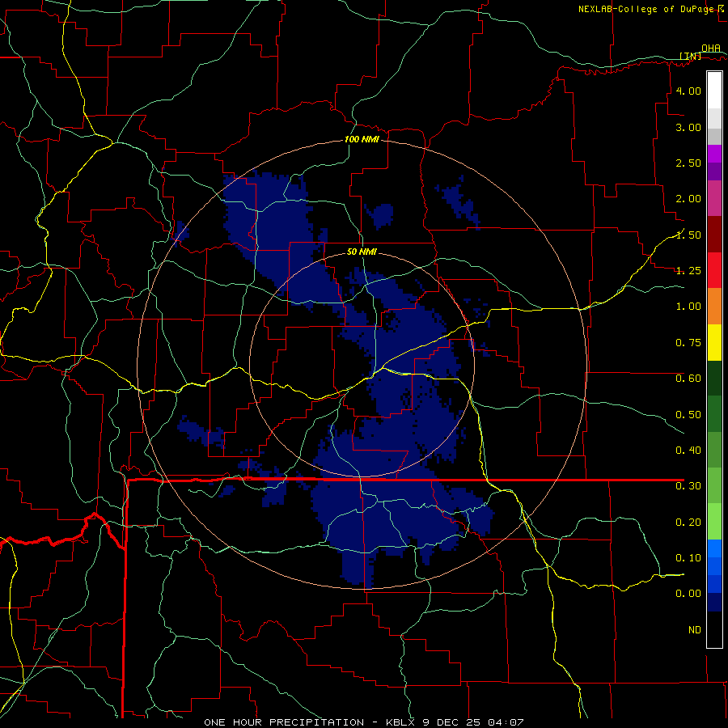Pick the yellow legend color swatch

(714, 342)
